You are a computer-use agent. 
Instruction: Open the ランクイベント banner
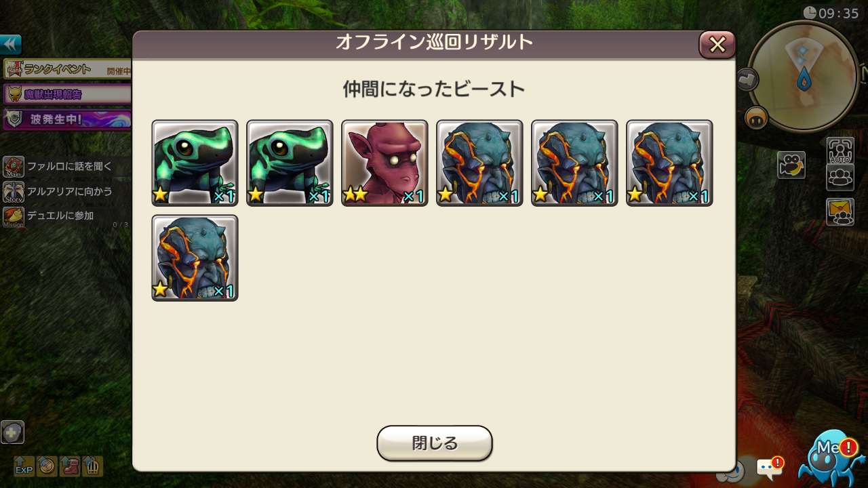(67, 69)
